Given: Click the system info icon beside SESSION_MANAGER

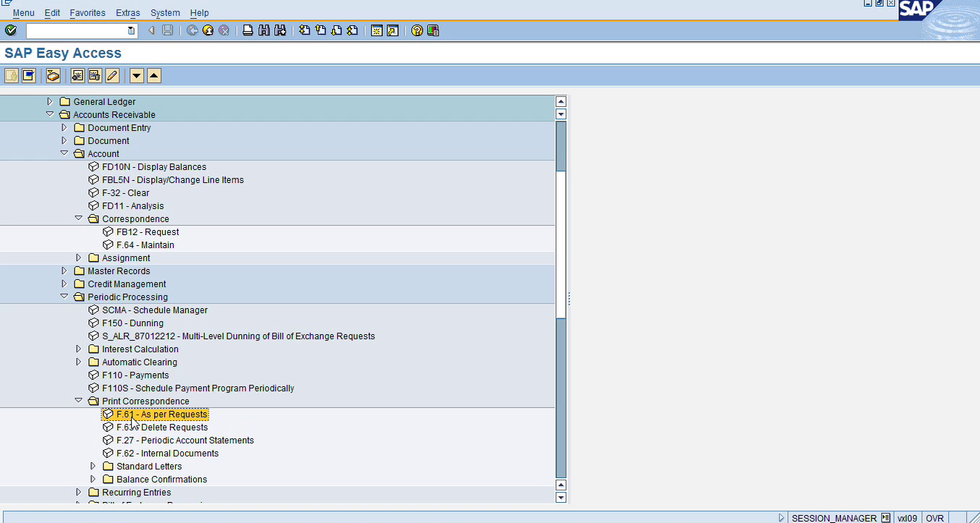Looking at the screenshot, I should (x=885, y=518).
